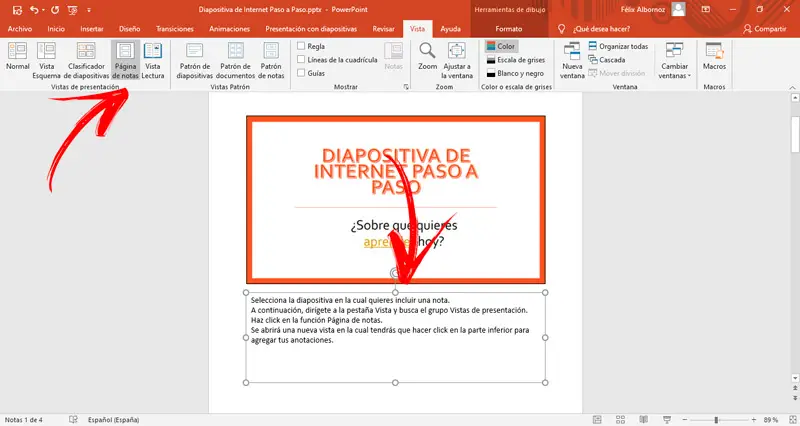Open the Archivo tab
Image resolution: width=800 pixels, height=426 pixels.
tap(19, 29)
